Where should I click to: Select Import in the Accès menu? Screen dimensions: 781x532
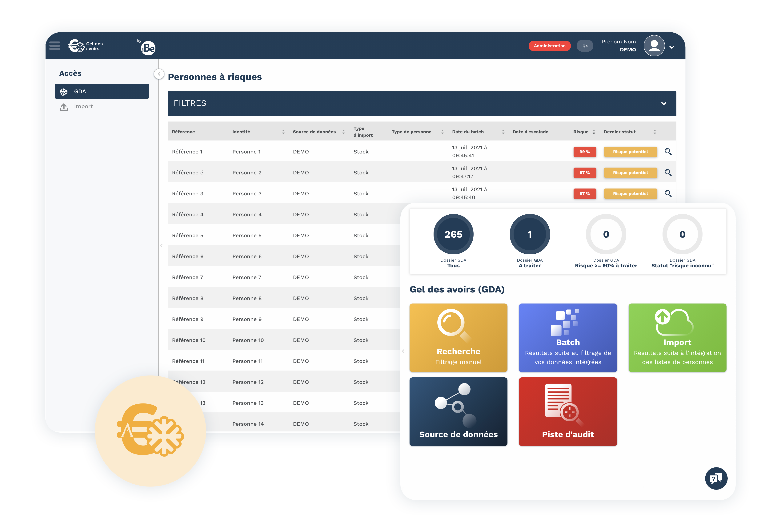[83, 106]
